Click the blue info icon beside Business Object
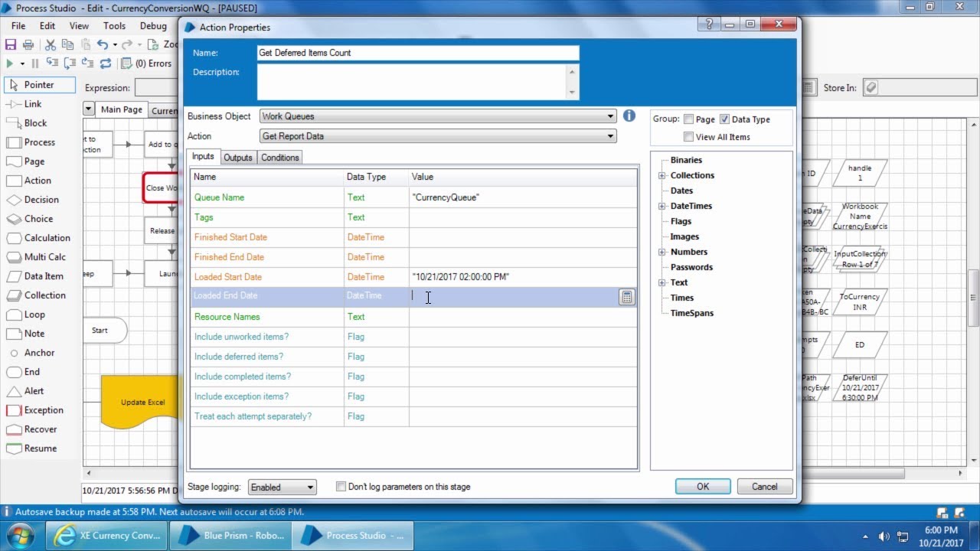Viewport: 980px width, 551px height. point(629,116)
